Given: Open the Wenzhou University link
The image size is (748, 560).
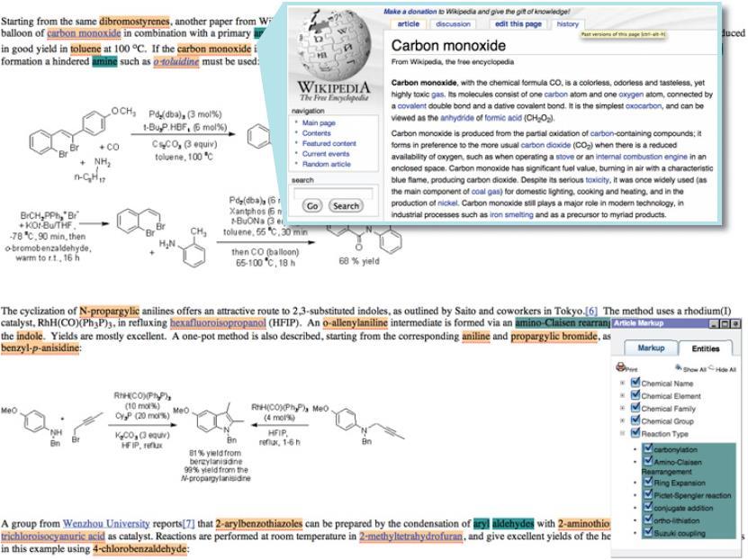Looking at the screenshot, I should pos(106,523).
